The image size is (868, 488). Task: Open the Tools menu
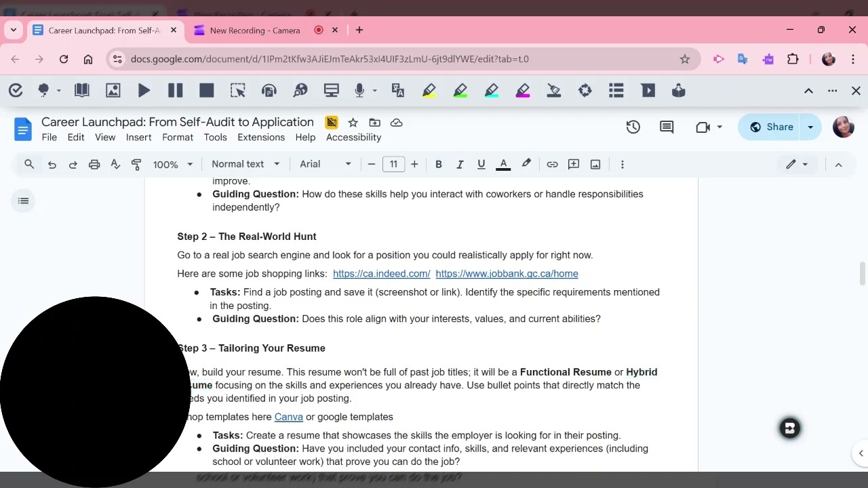tap(215, 137)
